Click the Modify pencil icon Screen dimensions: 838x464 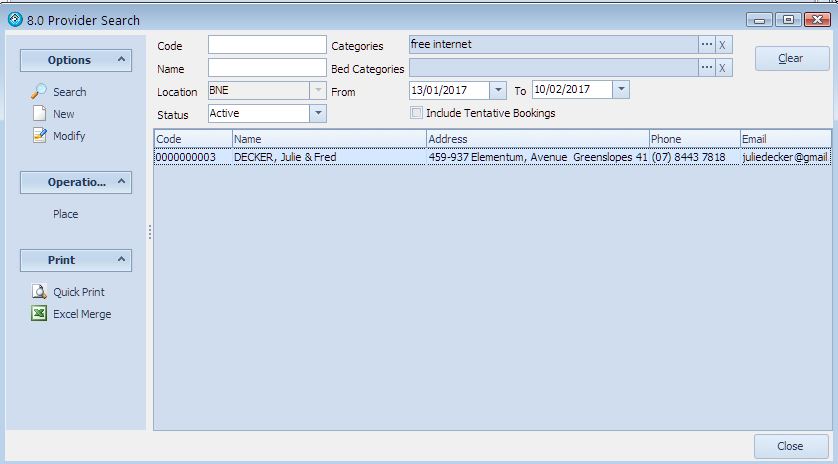(x=39, y=136)
